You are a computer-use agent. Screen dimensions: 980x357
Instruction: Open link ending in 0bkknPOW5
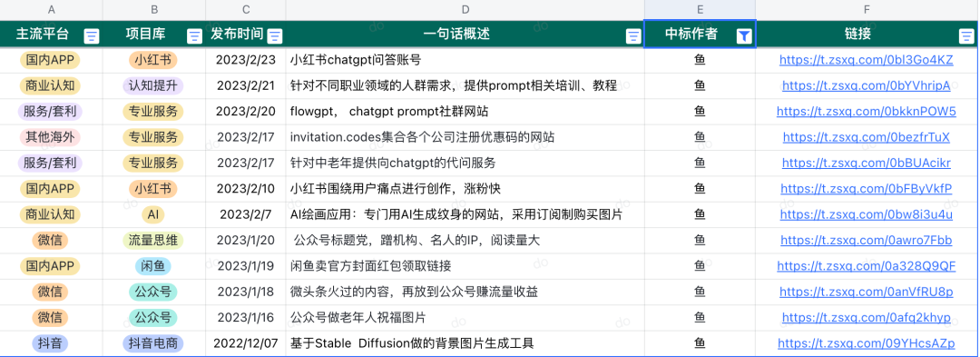click(x=867, y=112)
